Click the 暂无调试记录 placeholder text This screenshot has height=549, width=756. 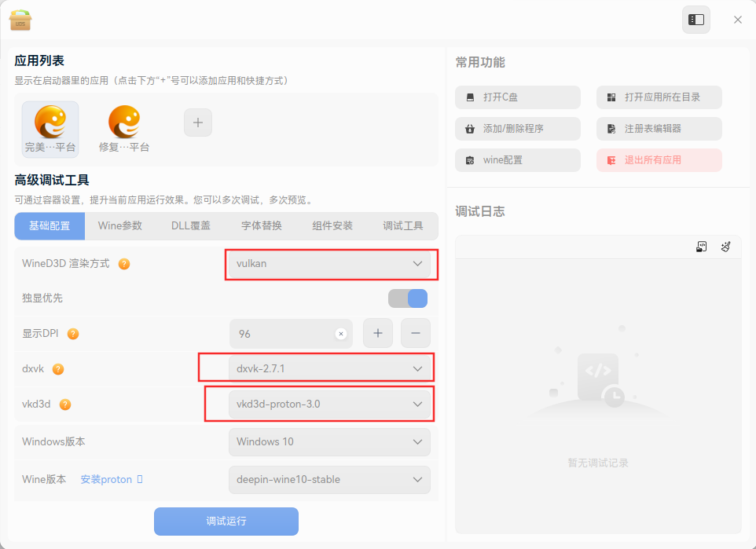(598, 463)
